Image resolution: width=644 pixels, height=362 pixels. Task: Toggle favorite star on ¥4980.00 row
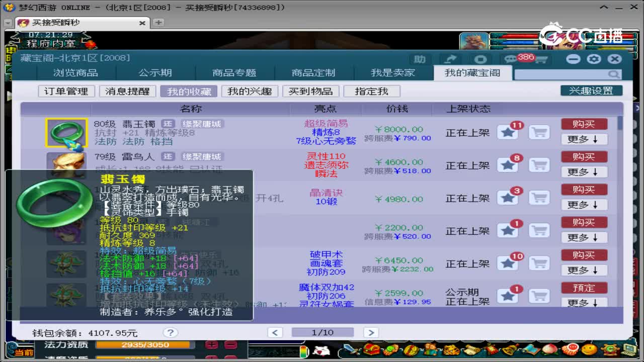(x=508, y=198)
